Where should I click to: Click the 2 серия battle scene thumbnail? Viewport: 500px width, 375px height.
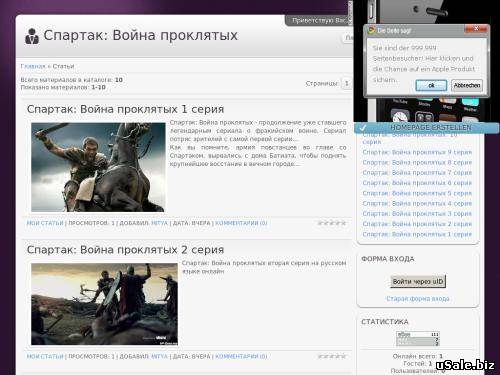(104, 304)
